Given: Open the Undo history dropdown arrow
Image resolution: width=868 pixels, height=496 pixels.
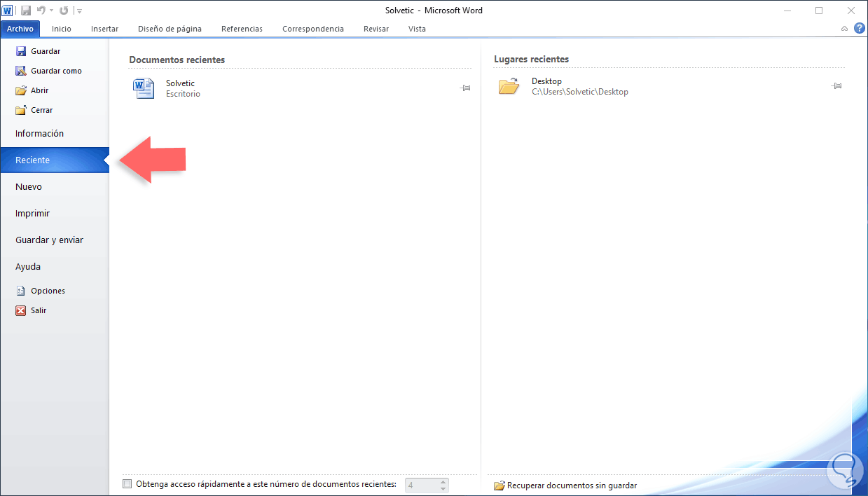Looking at the screenshot, I should 51,11.
